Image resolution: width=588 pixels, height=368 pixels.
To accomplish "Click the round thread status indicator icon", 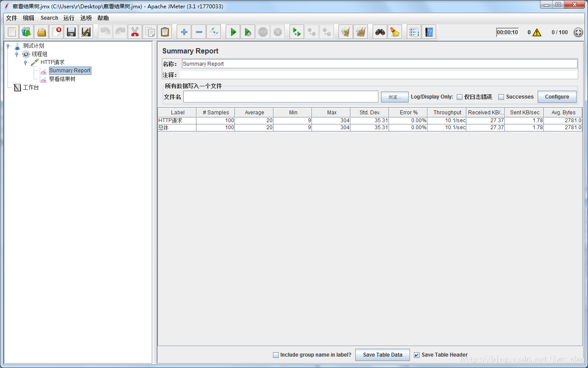I will pyautogui.click(x=578, y=32).
